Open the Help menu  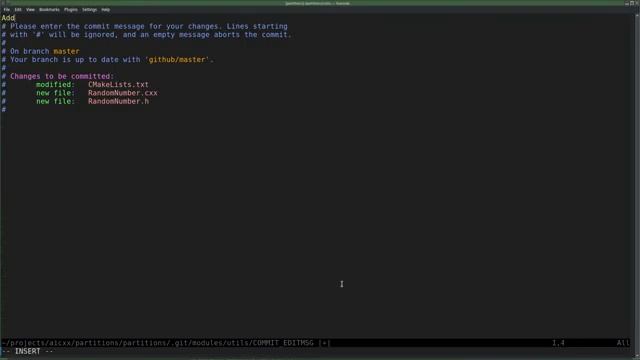tap(105, 9)
